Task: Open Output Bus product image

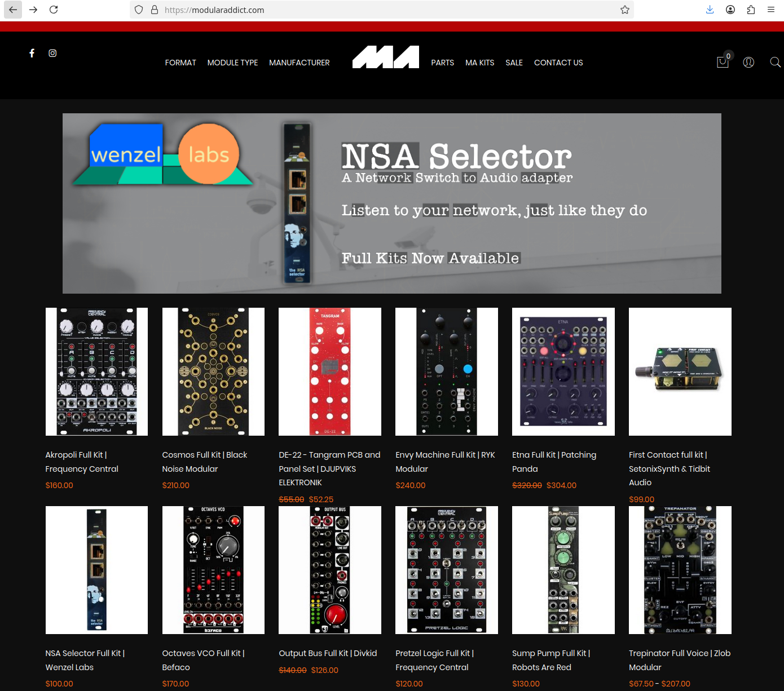Action: click(330, 570)
